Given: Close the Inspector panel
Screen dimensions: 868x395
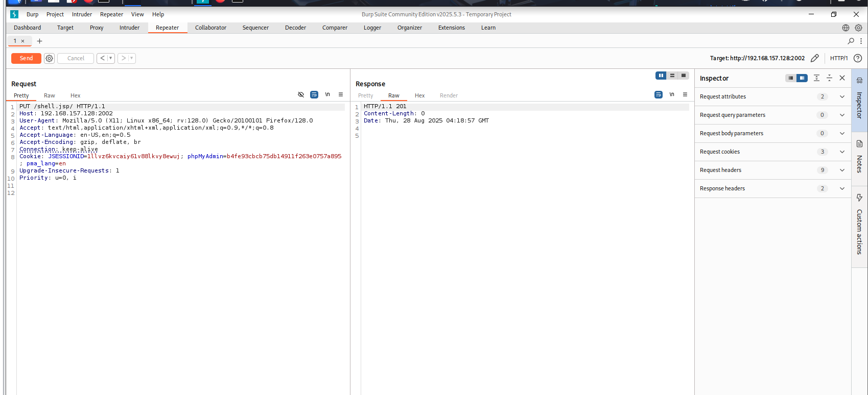Looking at the screenshot, I should 842,78.
